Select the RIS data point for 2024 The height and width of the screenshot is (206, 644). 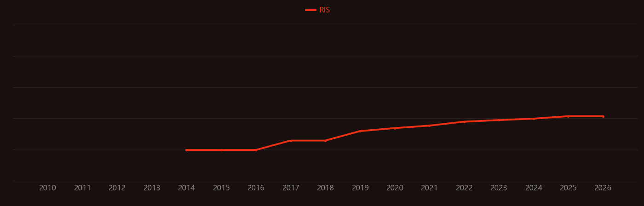pos(534,119)
